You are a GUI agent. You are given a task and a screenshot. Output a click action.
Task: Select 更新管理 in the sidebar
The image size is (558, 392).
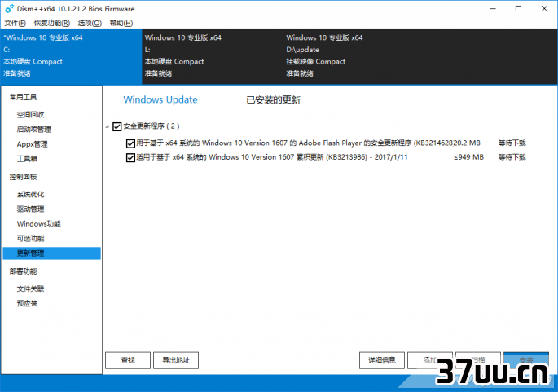point(52,253)
